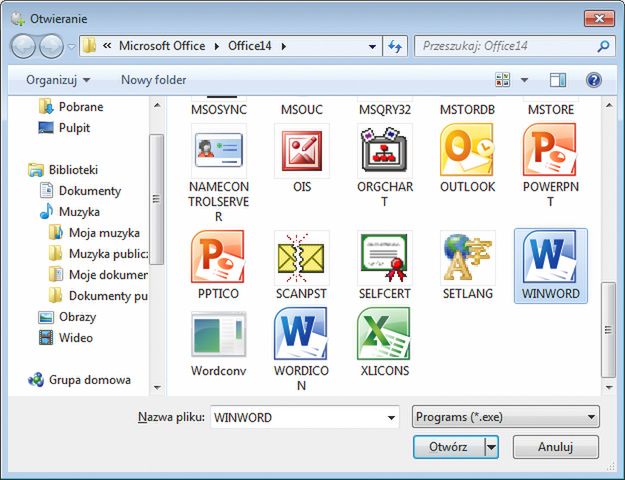
Task: Click the file list scrollbar thumb
Action: click(608, 330)
